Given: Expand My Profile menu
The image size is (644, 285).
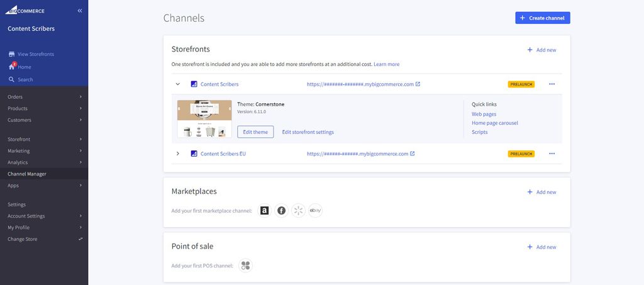Looking at the screenshot, I should point(44,228).
